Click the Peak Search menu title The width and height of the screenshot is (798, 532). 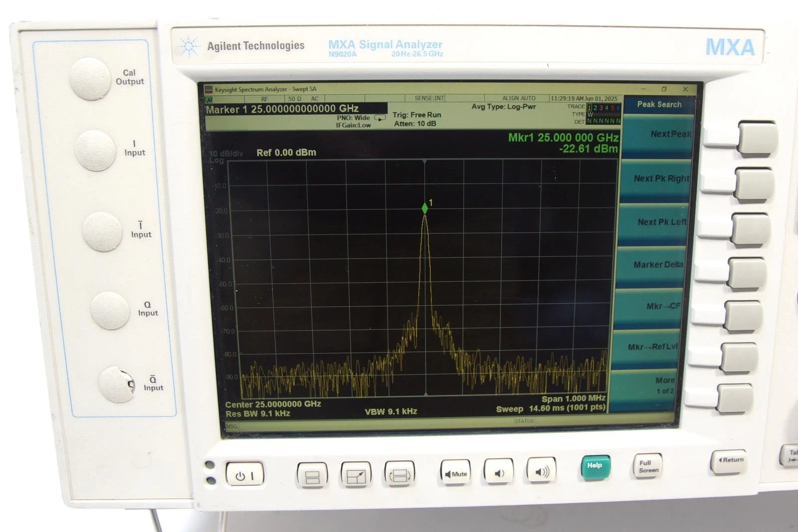659,105
